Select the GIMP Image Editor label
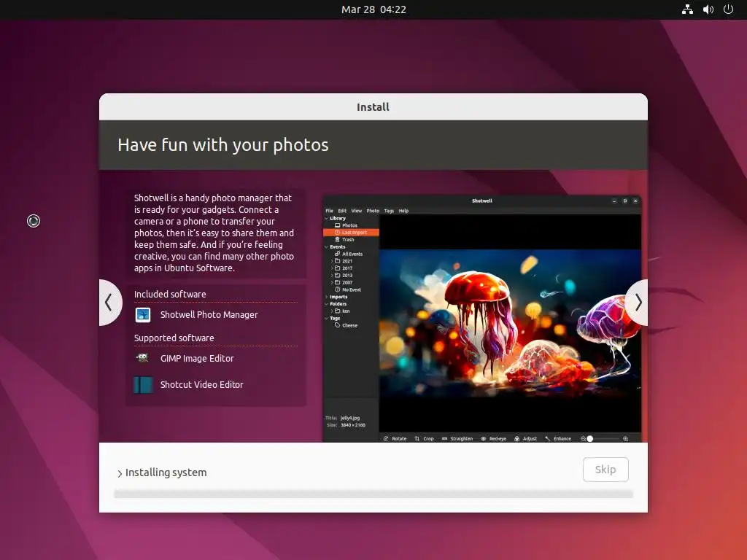747x560 pixels. coord(197,359)
